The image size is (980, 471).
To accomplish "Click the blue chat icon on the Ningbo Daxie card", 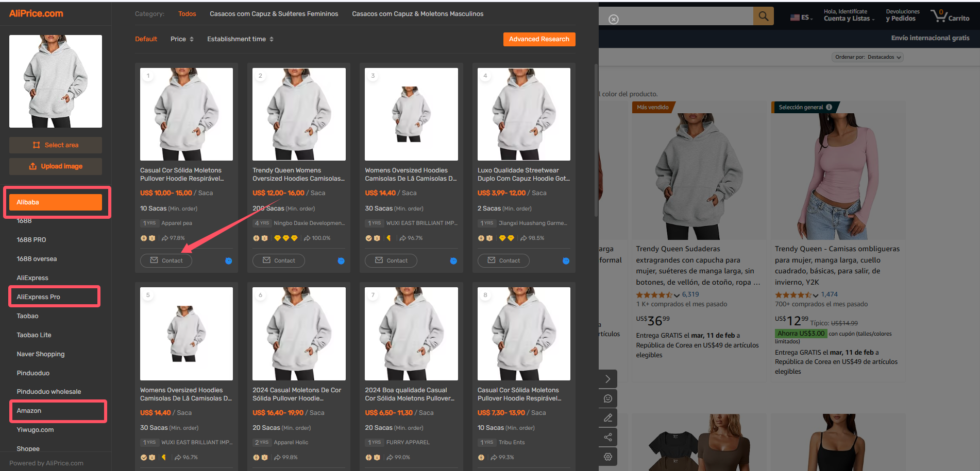I will coord(341,261).
